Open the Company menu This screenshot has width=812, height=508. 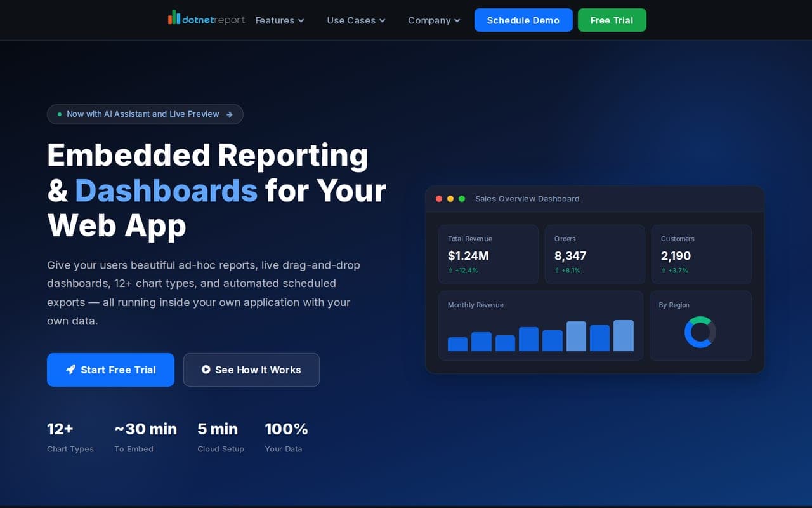click(x=434, y=20)
